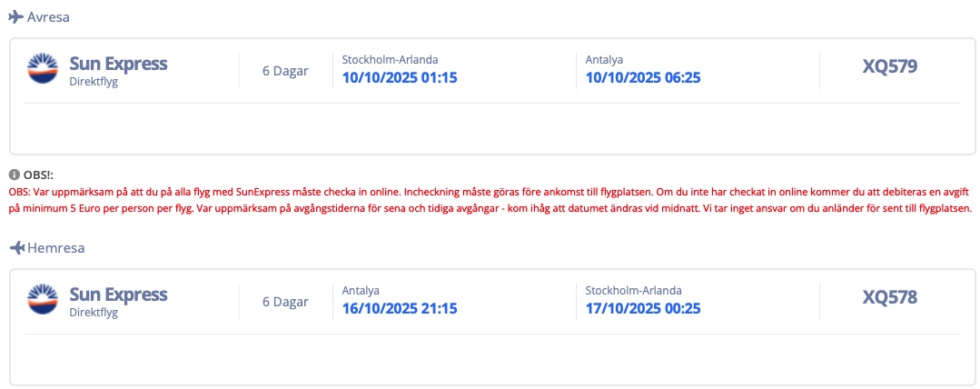Click the Sun Express logo on the outbound flight
The height and width of the screenshot is (389, 980).
click(x=43, y=70)
